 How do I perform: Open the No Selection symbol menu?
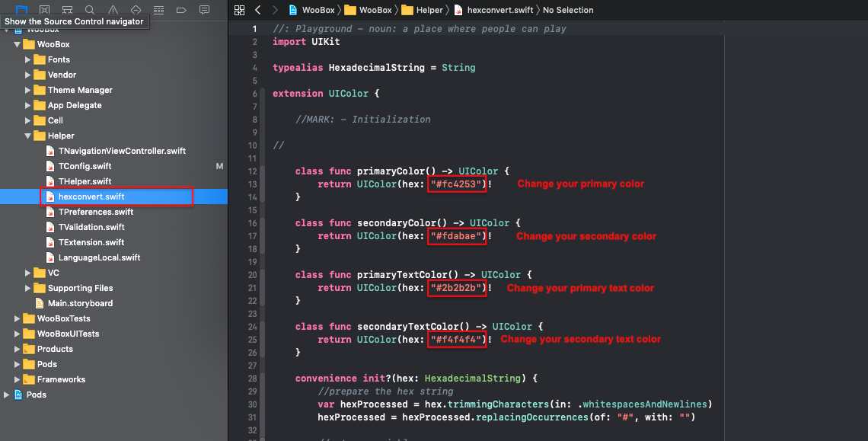pyautogui.click(x=568, y=10)
